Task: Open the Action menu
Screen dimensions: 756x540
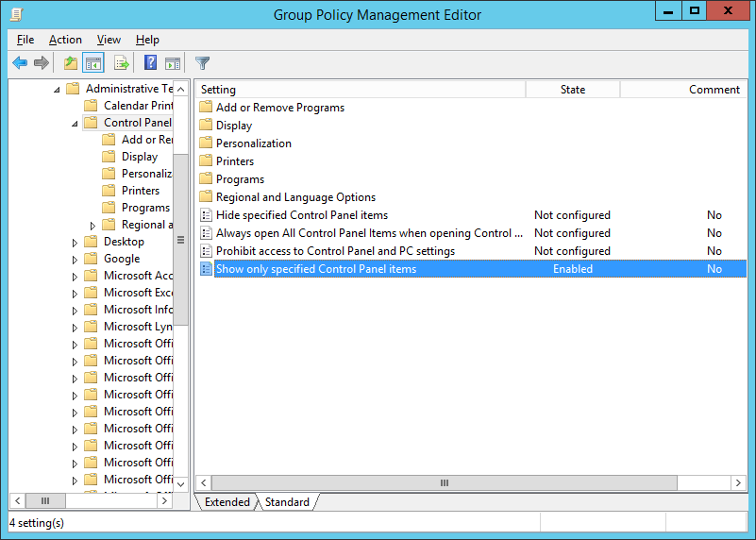Action: [x=65, y=40]
